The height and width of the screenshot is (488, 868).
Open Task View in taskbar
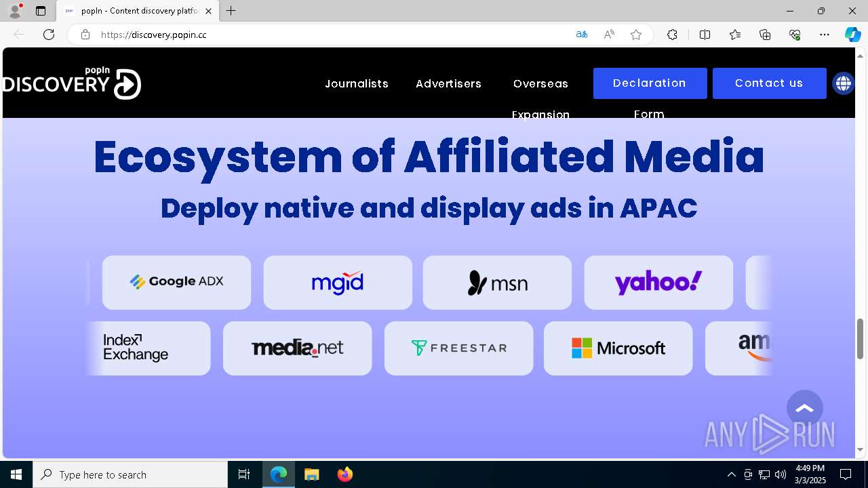point(244,474)
